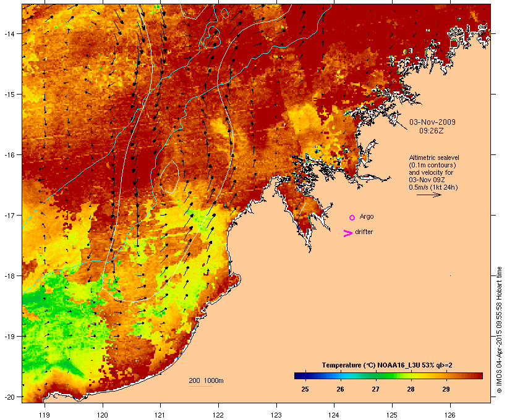Click the 126 longitude axis label
This screenshot has height=420, width=507.
coord(450,415)
